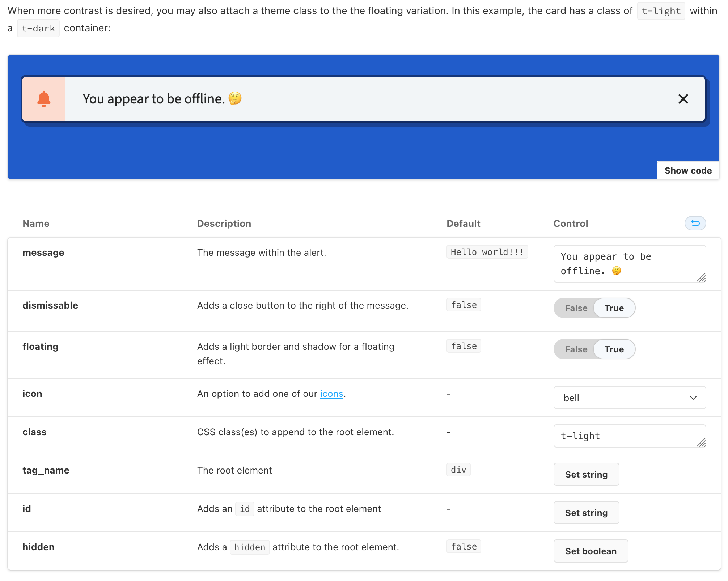Viewport: 728px width, 581px height.
Task: Click the alert message text
Action: [154, 99]
